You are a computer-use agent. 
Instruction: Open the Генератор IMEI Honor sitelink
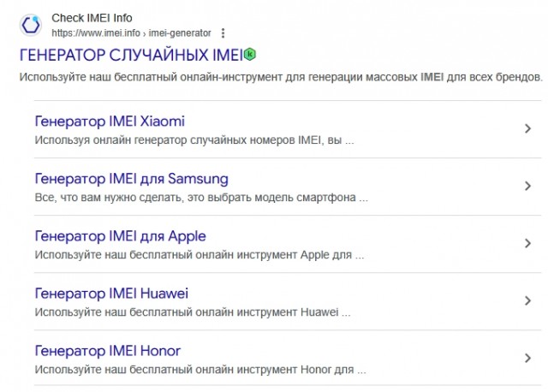pos(107,351)
